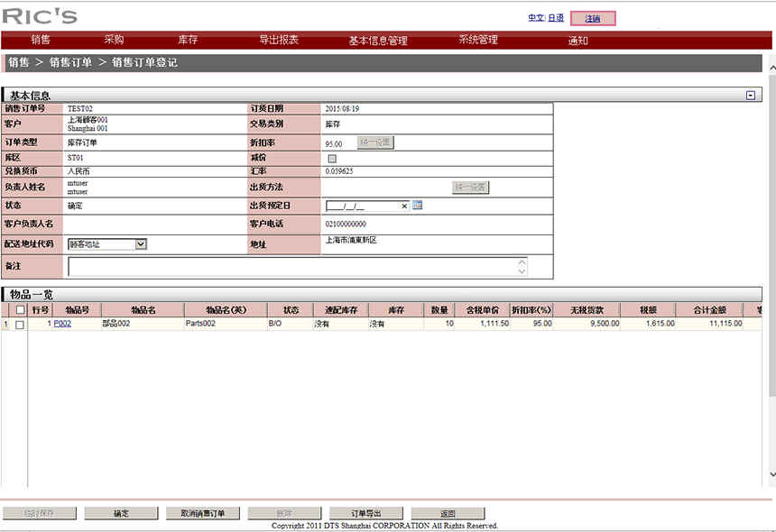Open the 系统管理 menu
Viewport: 776px width, 532px height.
[477, 41]
